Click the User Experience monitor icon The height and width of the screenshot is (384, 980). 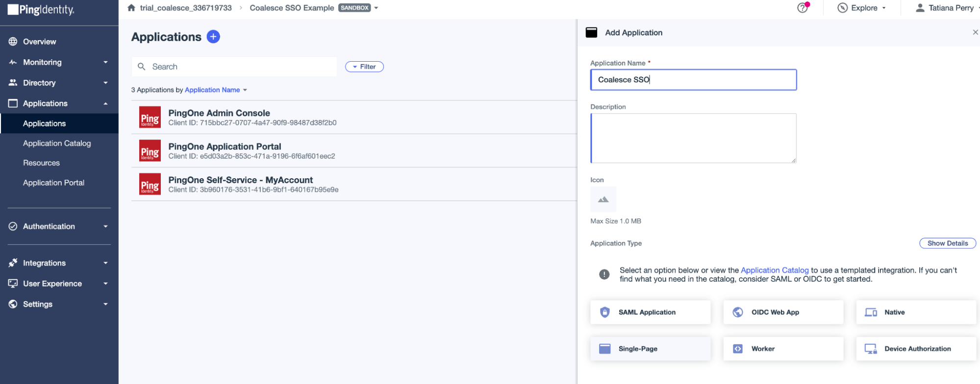pyautogui.click(x=13, y=284)
